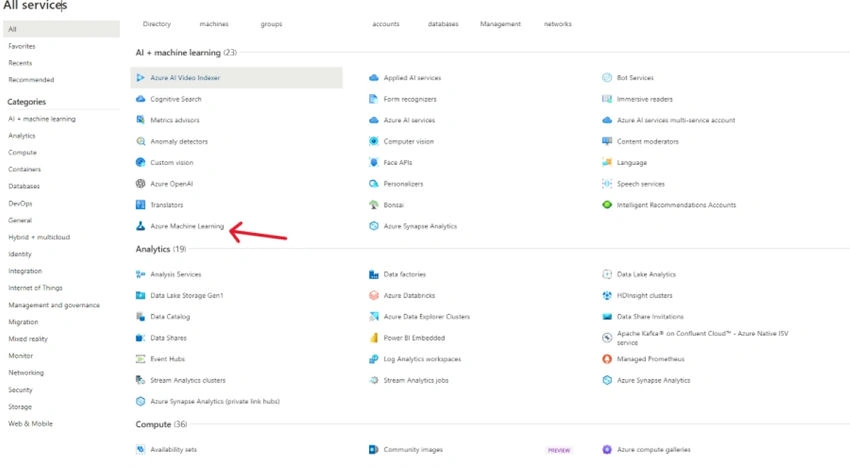This screenshot has height=468, width=850.
Task: Open Data Lake Storage Gen1 link
Action: coord(186,296)
